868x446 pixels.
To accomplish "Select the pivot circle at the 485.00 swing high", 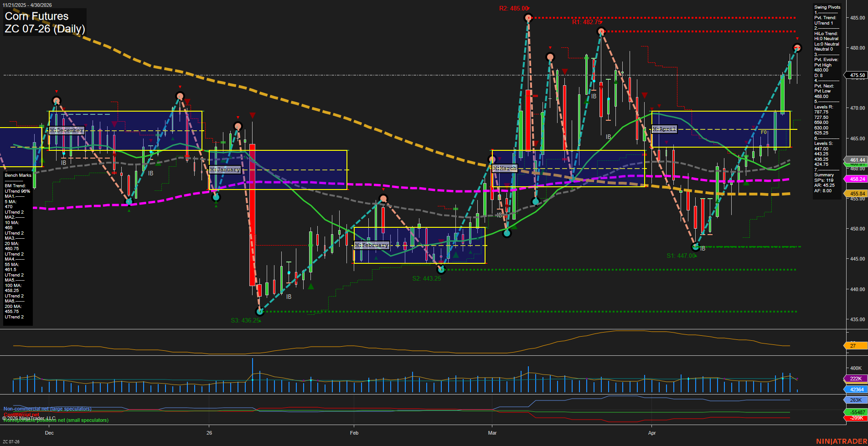I will 528,17.
